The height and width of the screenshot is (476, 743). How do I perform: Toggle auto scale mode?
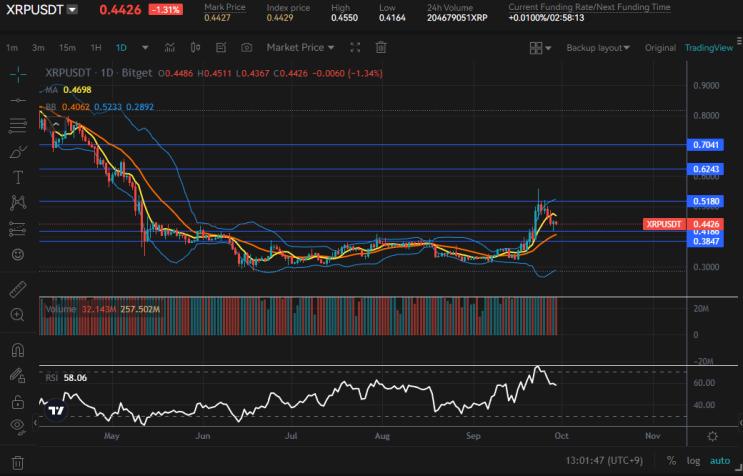(x=720, y=460)
